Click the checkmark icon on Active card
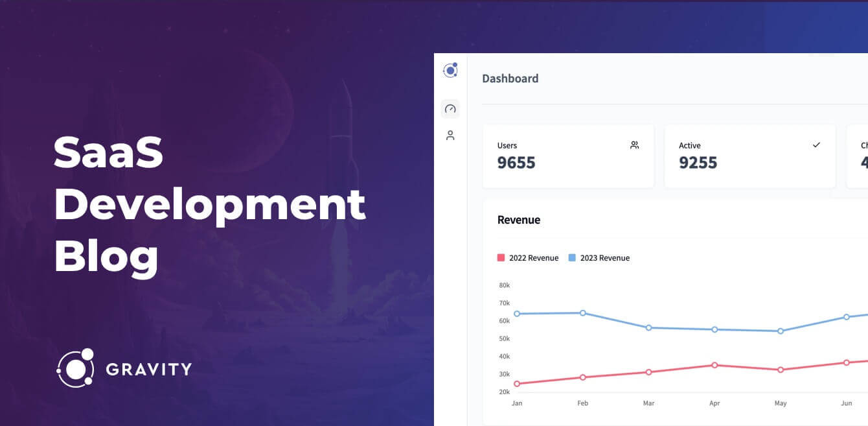 816,145
